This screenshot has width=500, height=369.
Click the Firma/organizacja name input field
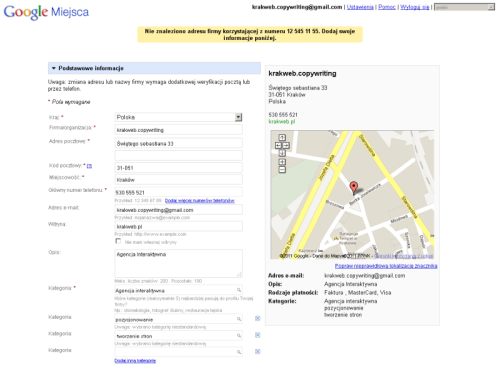coord(178,130)
